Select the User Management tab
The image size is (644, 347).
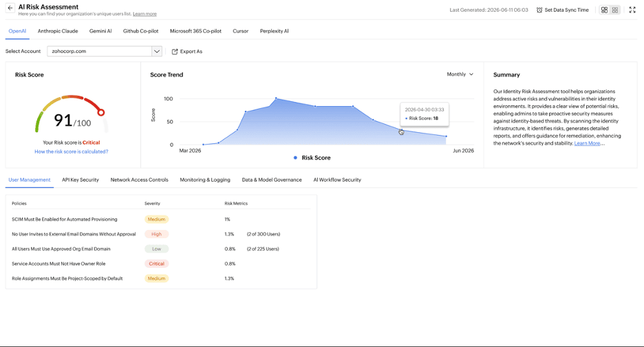pos(30,180)
